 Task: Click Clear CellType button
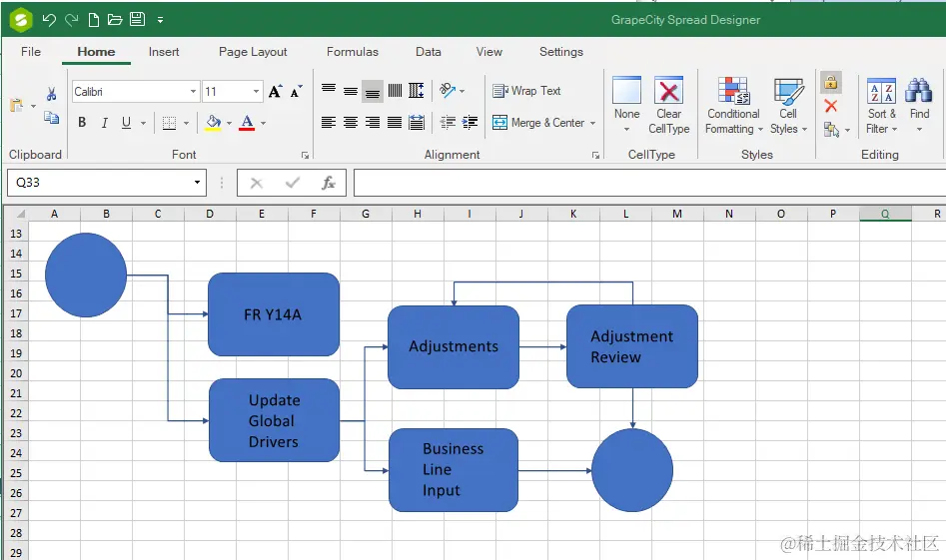[x=669, y=105]
